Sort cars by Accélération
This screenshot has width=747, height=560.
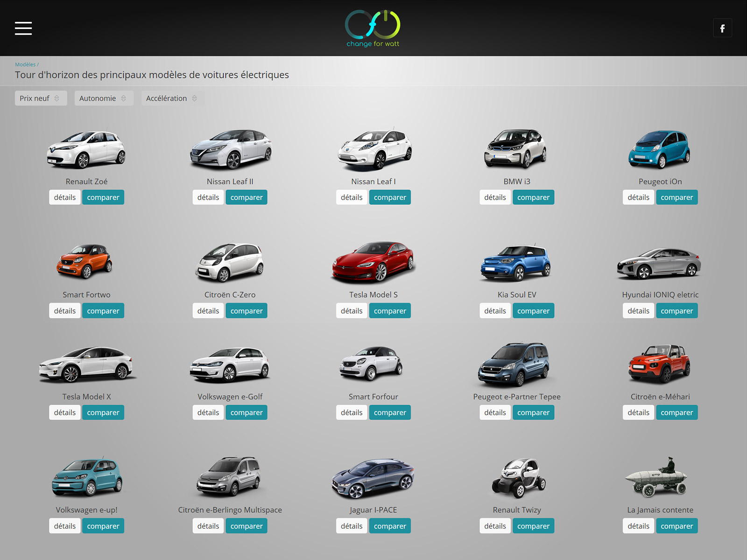tap(173, 98)
